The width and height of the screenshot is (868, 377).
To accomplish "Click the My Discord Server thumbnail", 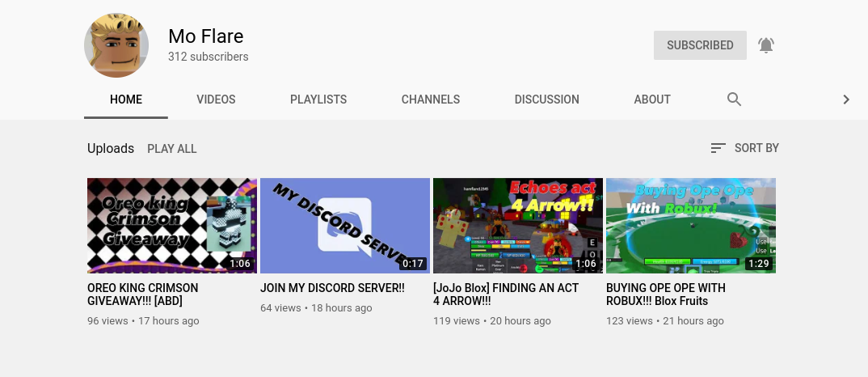I will coord(345,226).
